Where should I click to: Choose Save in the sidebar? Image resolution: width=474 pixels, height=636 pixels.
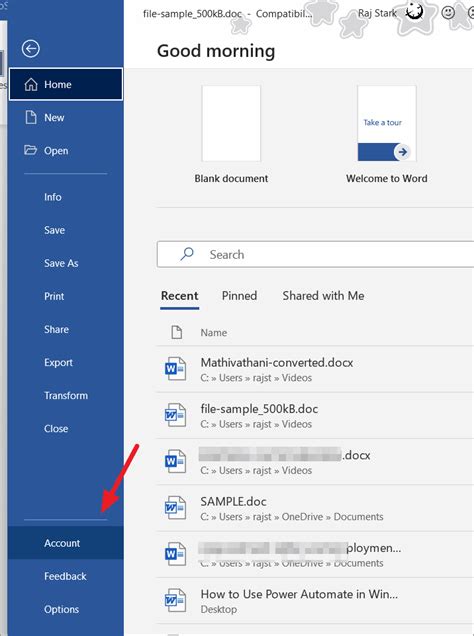coord(65,230)
